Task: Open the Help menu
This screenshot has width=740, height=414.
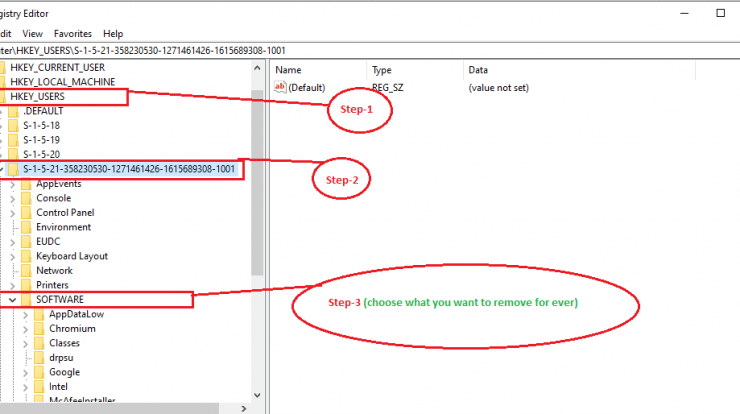Action: pos(113,34)
